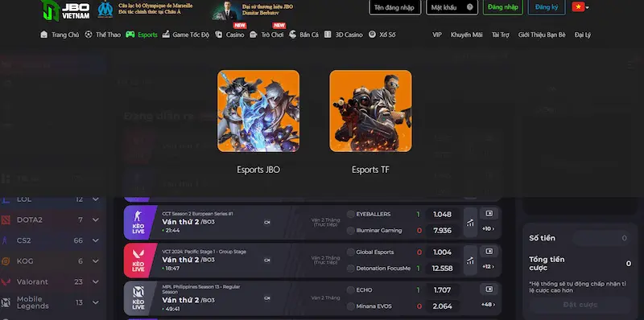Select Global Esports odds 1.004
The height and width of the screenshot is (320, 644).
point(442,252)
